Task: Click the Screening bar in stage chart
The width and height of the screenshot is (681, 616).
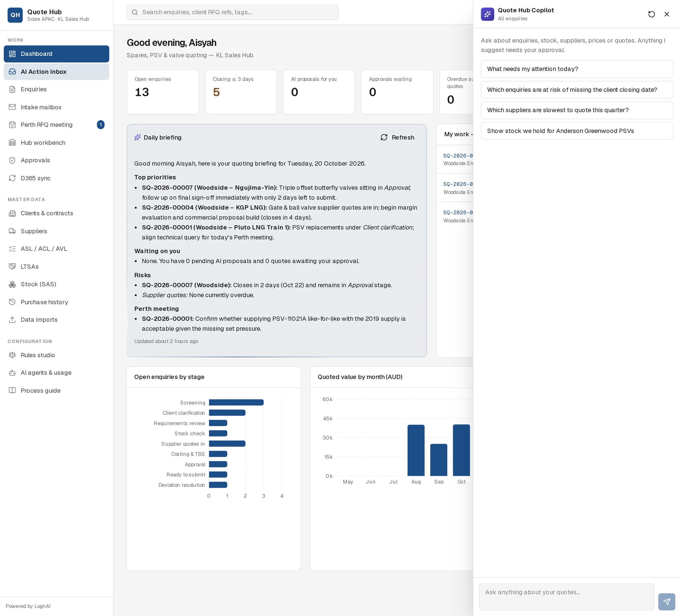Action: 236,402
